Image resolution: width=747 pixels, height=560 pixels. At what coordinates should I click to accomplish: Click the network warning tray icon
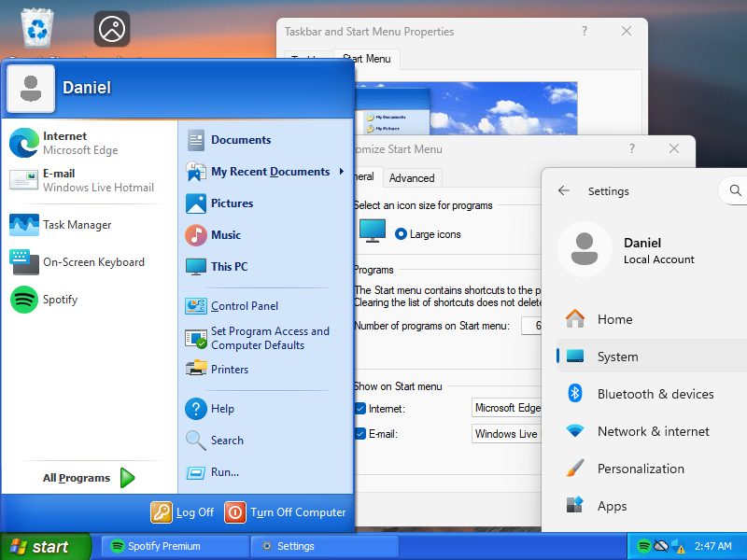[x=678, y=546]
